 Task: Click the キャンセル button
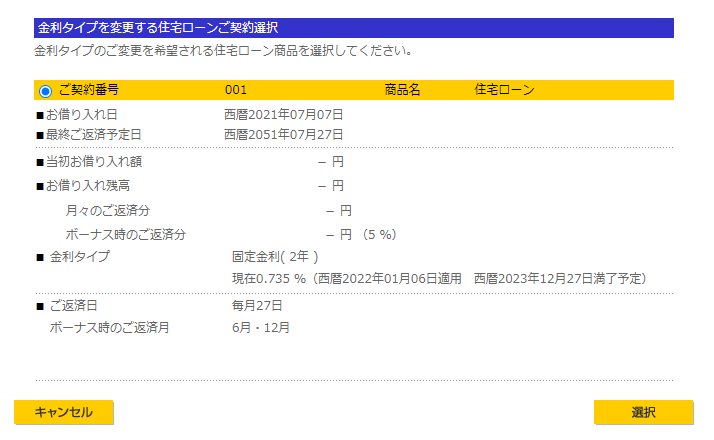64,412
